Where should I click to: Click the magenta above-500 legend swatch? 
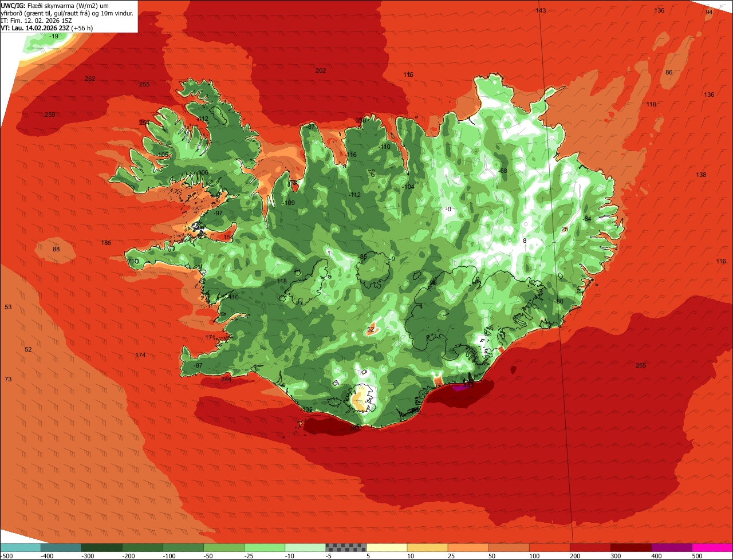[712, 547]
